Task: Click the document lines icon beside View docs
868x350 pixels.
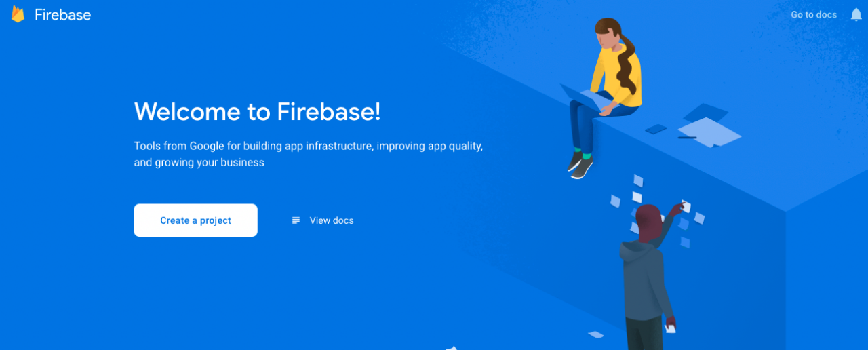Action: 296,220
